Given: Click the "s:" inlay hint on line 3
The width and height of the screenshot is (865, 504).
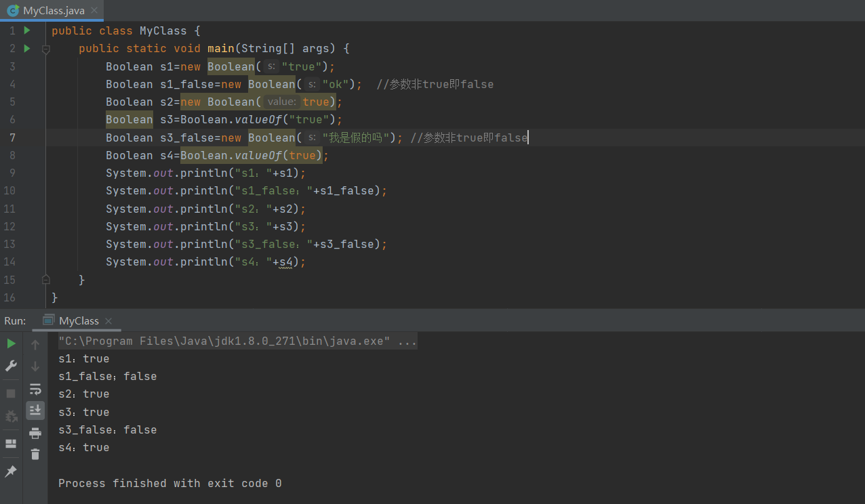Looking at the screenshot, I should 271,66.
